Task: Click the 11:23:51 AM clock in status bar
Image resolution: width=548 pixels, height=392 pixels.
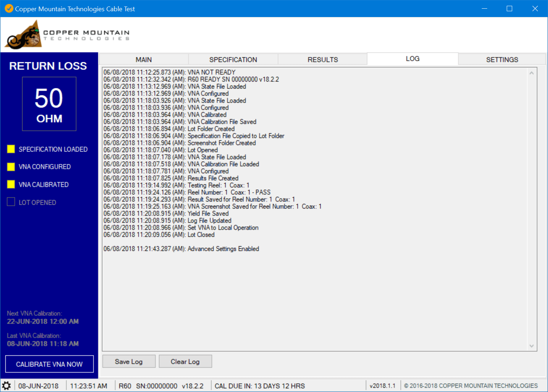Action: pyautogui.click(x=89, y=386)
